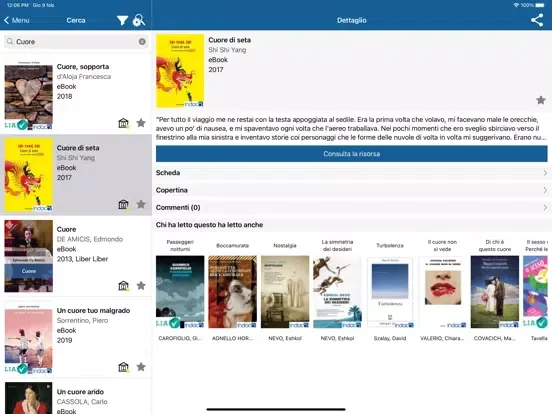This screenshot has height=414, width=552.
Task: Click author CAROFIGLIO caption
Action: (x=180, y=338)
